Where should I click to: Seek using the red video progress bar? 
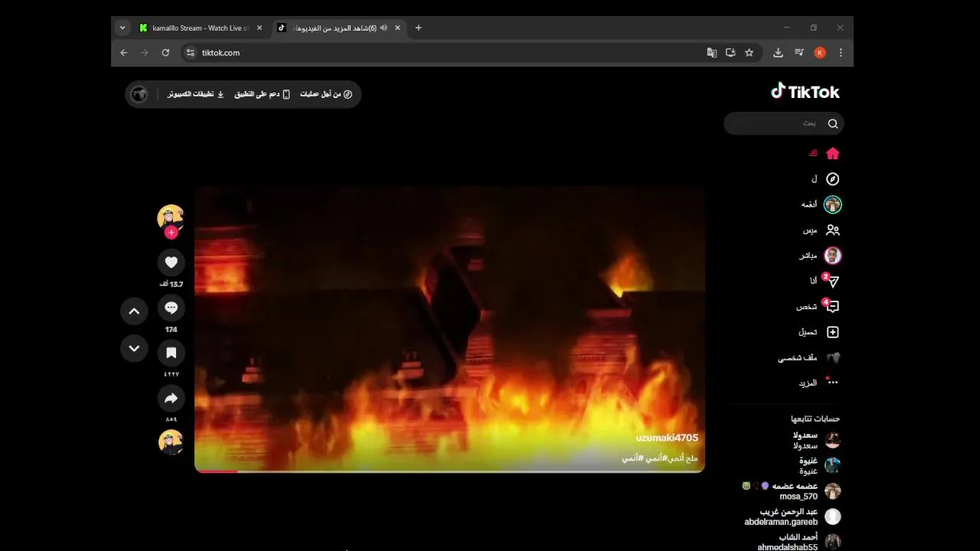click(x=449, y=471)
